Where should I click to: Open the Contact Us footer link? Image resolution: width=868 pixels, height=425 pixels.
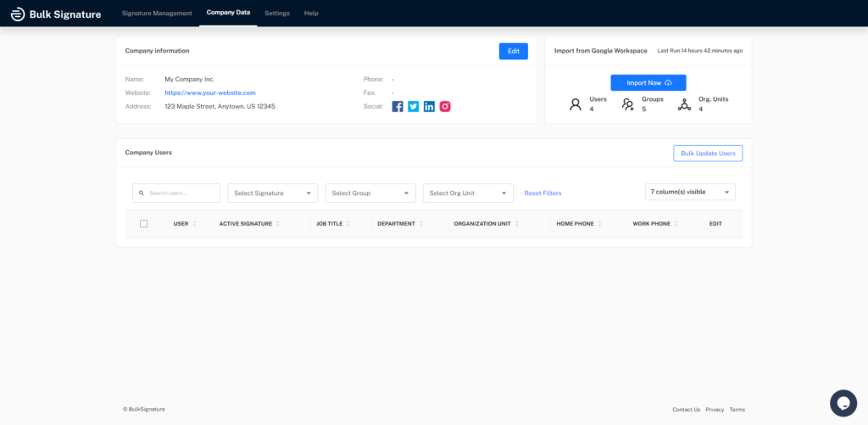pos(687,410)
